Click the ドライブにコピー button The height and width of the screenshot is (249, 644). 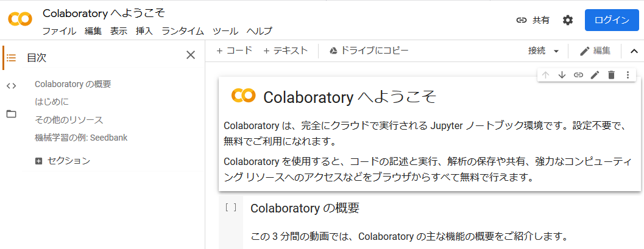tap(369, 51)
